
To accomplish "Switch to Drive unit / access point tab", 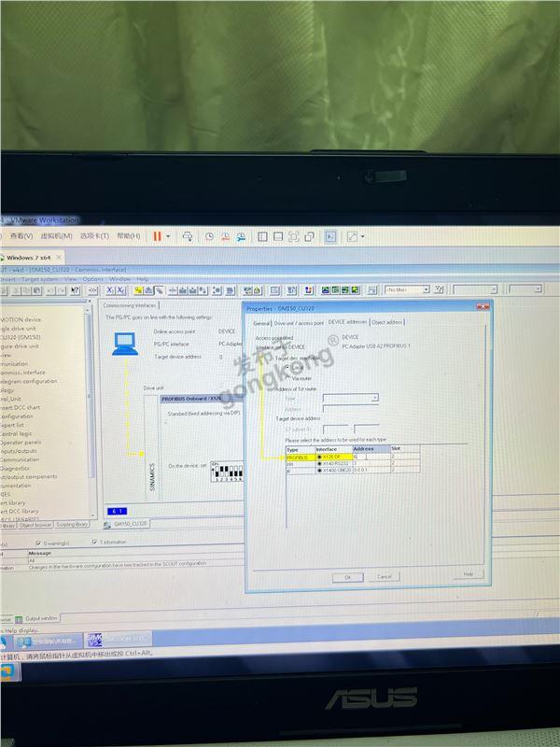I will click(x=299, y=322).
